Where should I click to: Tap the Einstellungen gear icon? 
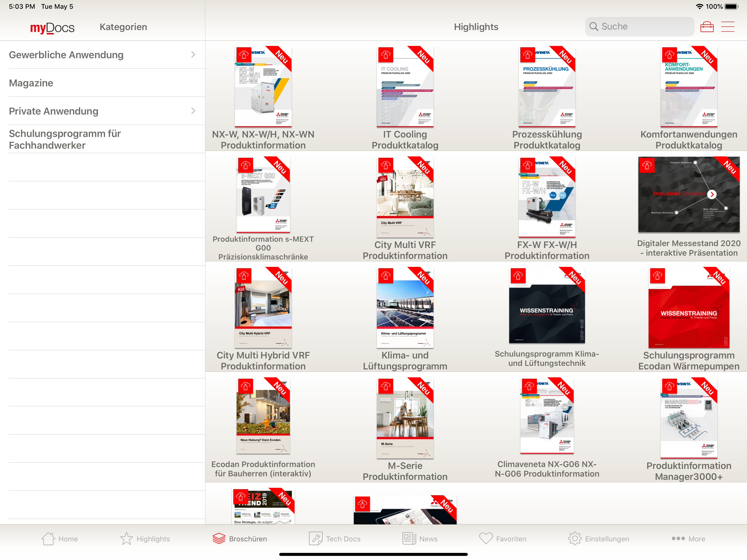point(575,539)
